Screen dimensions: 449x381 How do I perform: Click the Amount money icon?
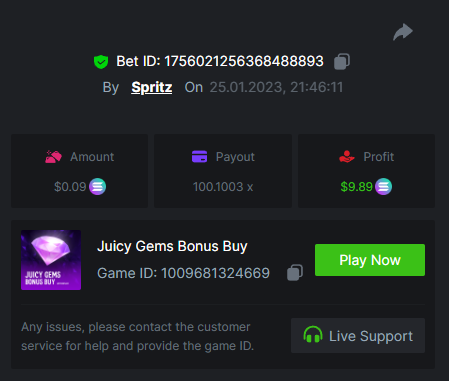click(x=53, y=157)
